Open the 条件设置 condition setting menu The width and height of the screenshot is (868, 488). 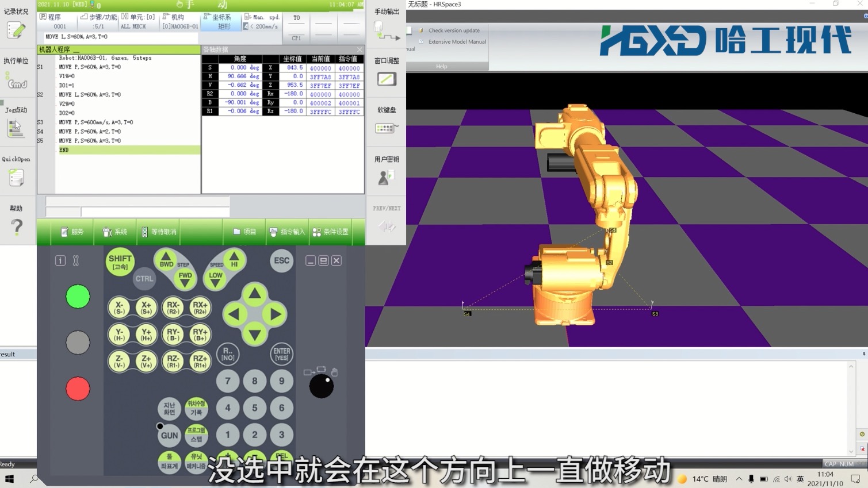pyautogui.click(x=330, y=232)
